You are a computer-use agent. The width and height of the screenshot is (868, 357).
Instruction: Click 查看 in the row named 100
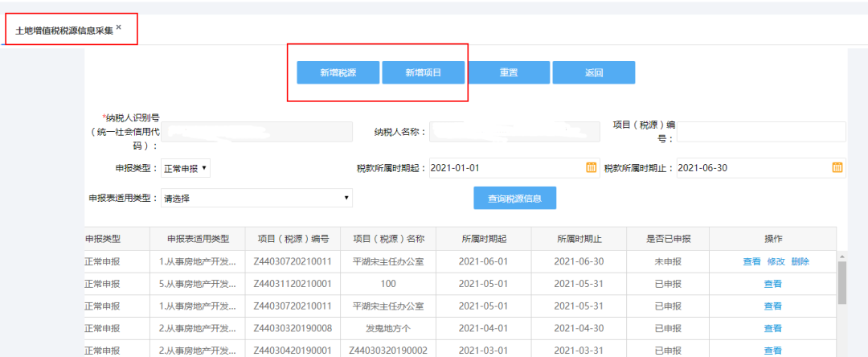[x=773, y=284]
